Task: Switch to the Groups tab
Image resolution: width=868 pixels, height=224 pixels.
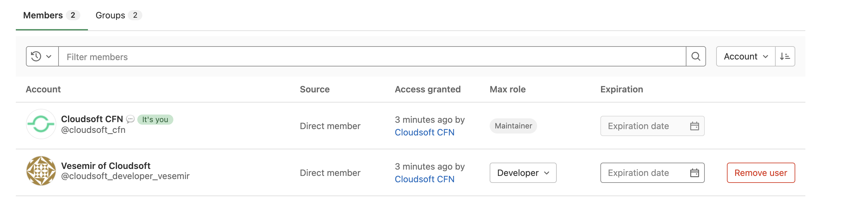Action: point(118,15)
